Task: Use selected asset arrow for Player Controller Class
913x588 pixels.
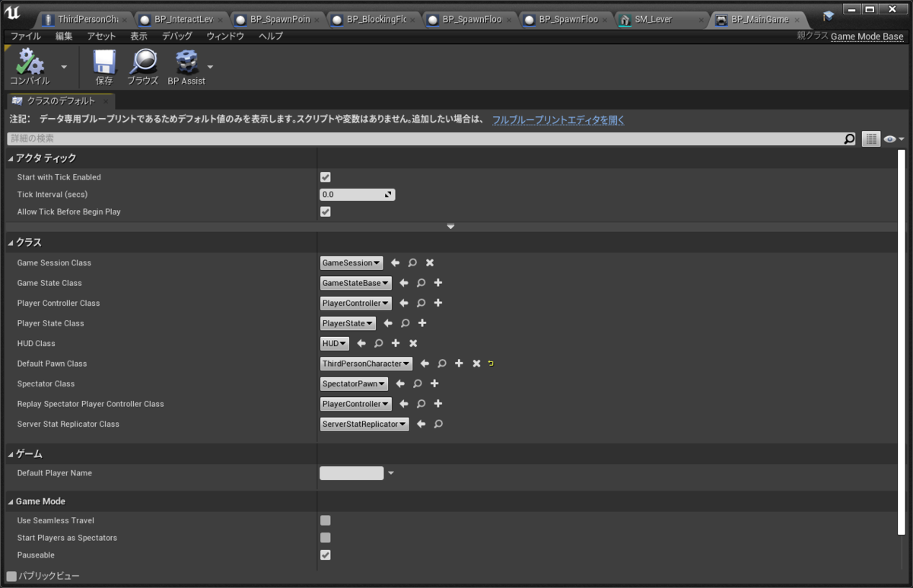Action: click(x=403, y=303)
